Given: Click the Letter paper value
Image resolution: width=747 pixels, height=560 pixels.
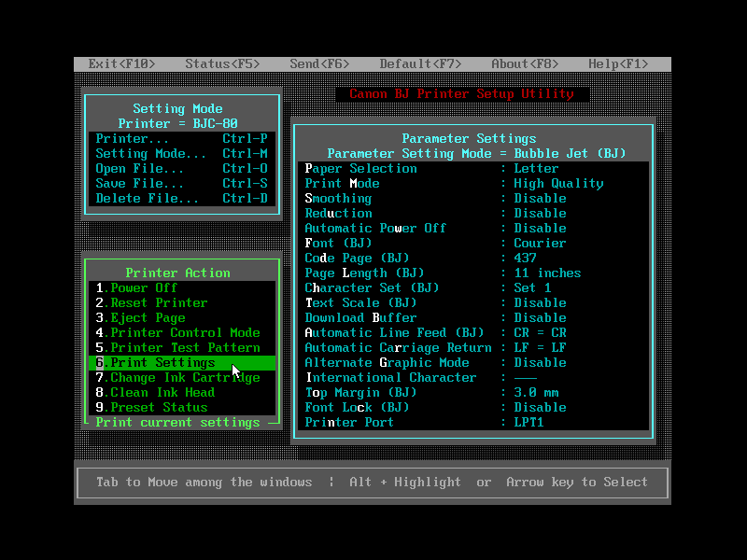Looking at the screenshot, I should click(536, 169).
